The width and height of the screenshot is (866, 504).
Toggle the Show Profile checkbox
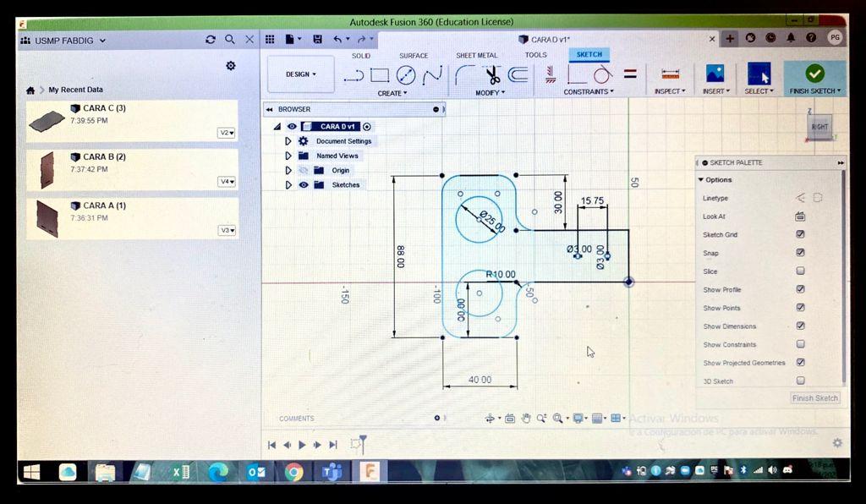800,288
